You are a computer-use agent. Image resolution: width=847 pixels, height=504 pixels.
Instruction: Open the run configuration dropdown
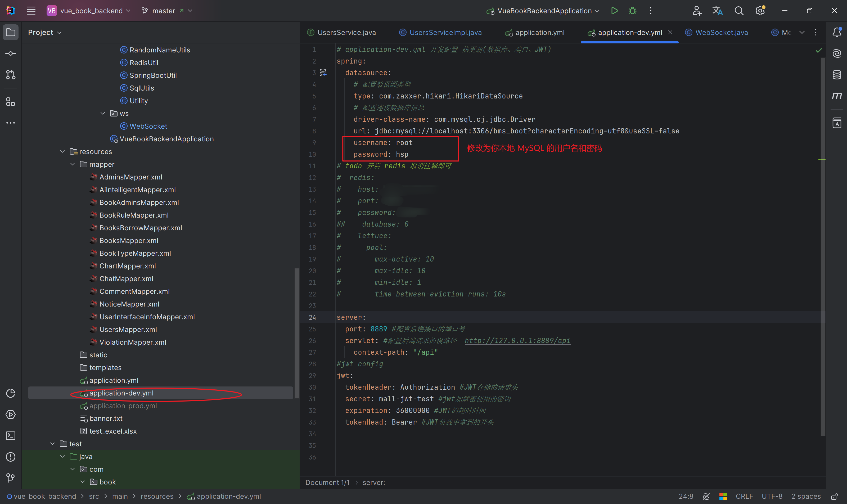pyautogui.click(x=544, y=11)
